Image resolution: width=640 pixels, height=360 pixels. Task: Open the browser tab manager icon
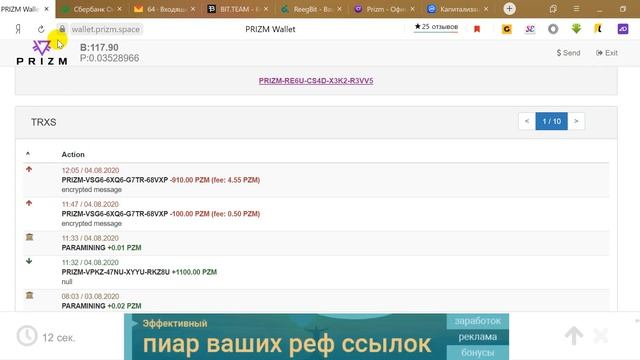tap(553, 9)
